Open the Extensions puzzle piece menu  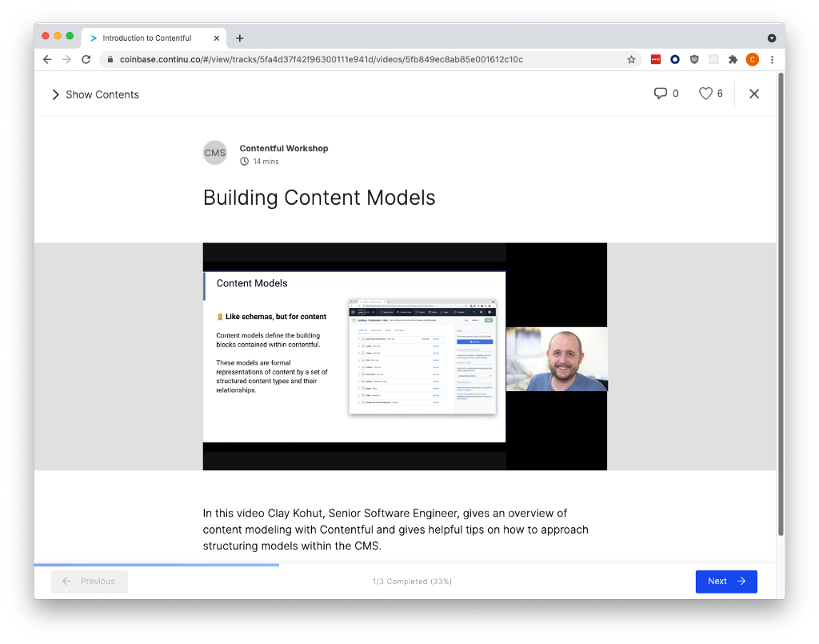[x=733, y=59]
